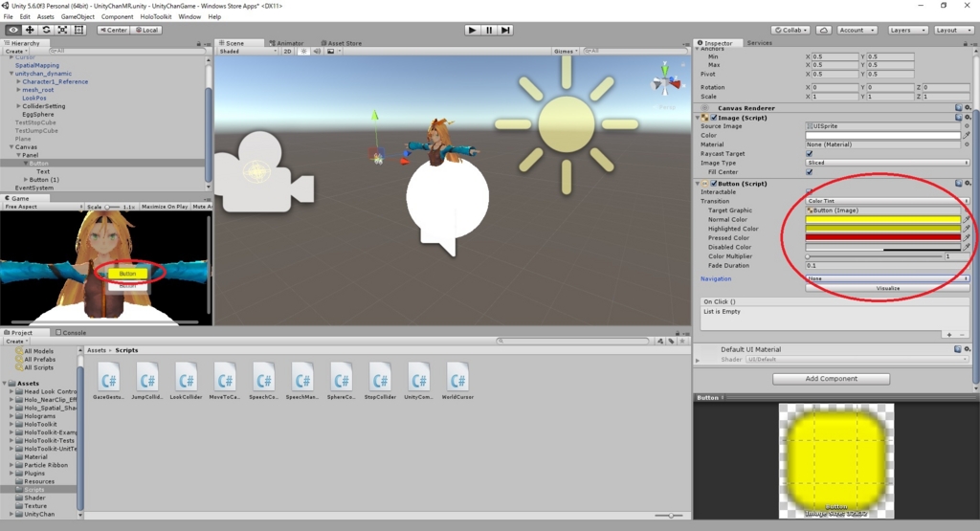Click Fade Duration input field
Viewport: 980px width, 531px height.
click(x=887, y=266)
